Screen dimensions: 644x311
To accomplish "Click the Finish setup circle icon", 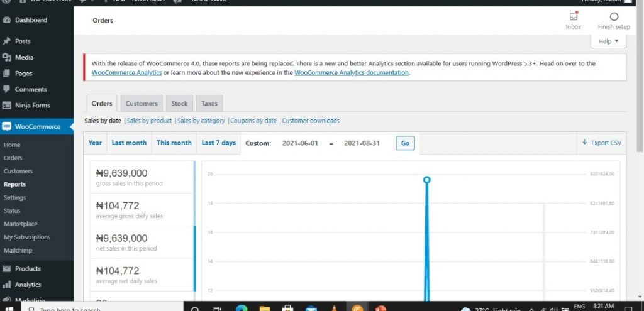I will [614, 17].
